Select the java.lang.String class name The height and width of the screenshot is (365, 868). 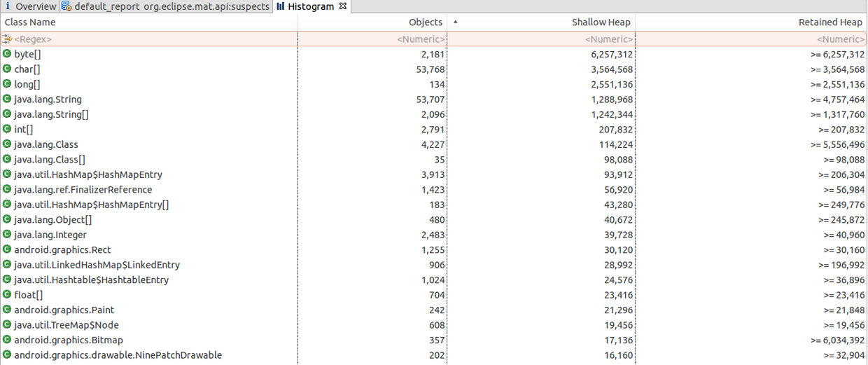point(48,99)
